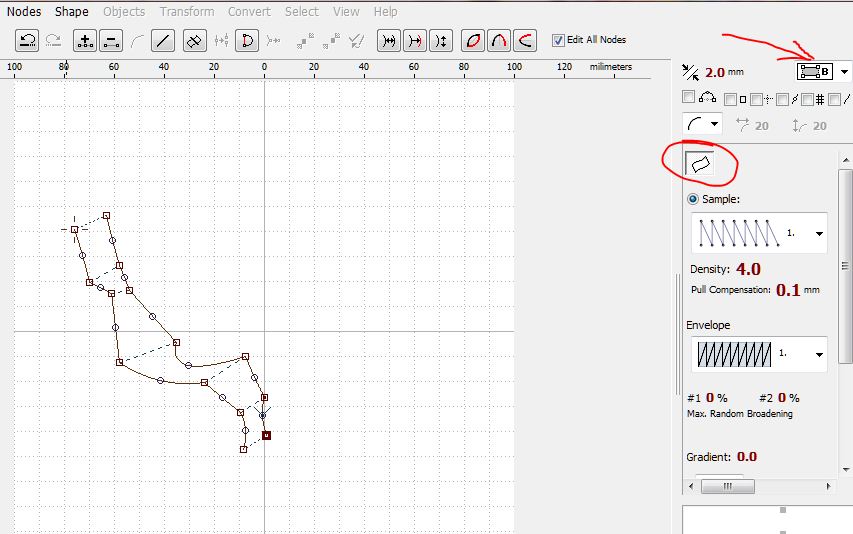Click the 2.0 mm length value
Screen dimensions: 853x534
point(715,72)
